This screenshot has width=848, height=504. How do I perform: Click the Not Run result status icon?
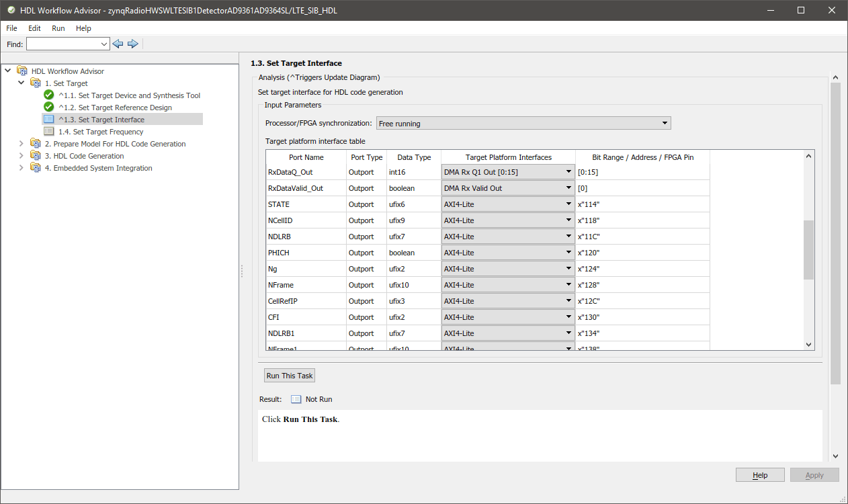click(296, 399)
